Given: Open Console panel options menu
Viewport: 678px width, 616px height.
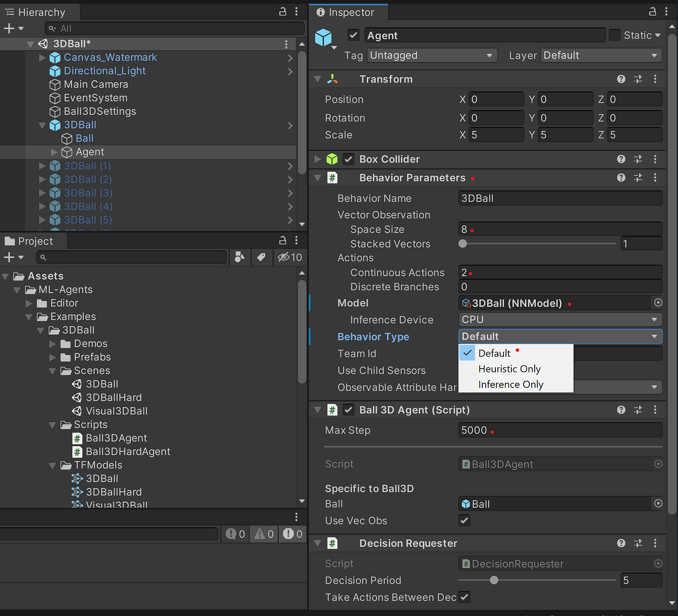Looking at the screenshot, I should (x=296, y=517).
